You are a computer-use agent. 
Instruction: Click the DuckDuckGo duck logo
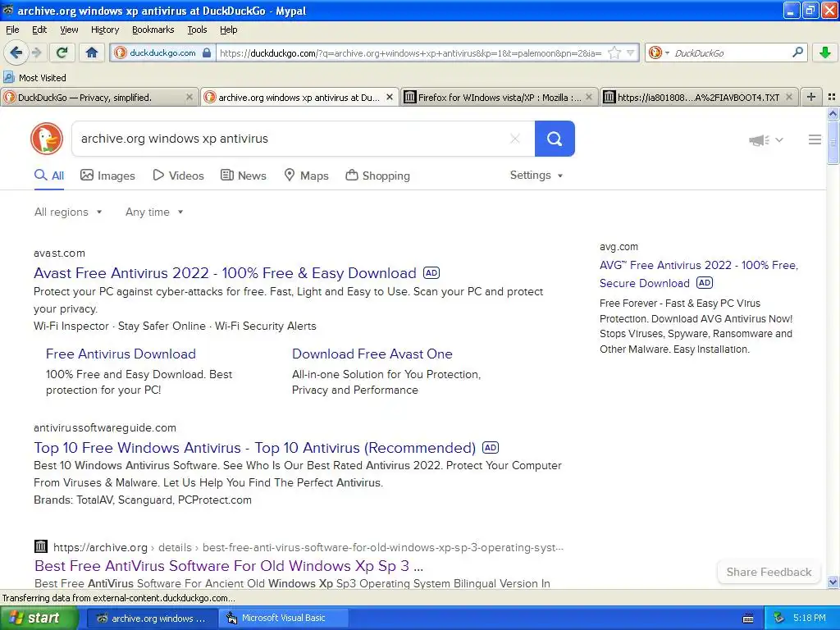click(47, 139)
